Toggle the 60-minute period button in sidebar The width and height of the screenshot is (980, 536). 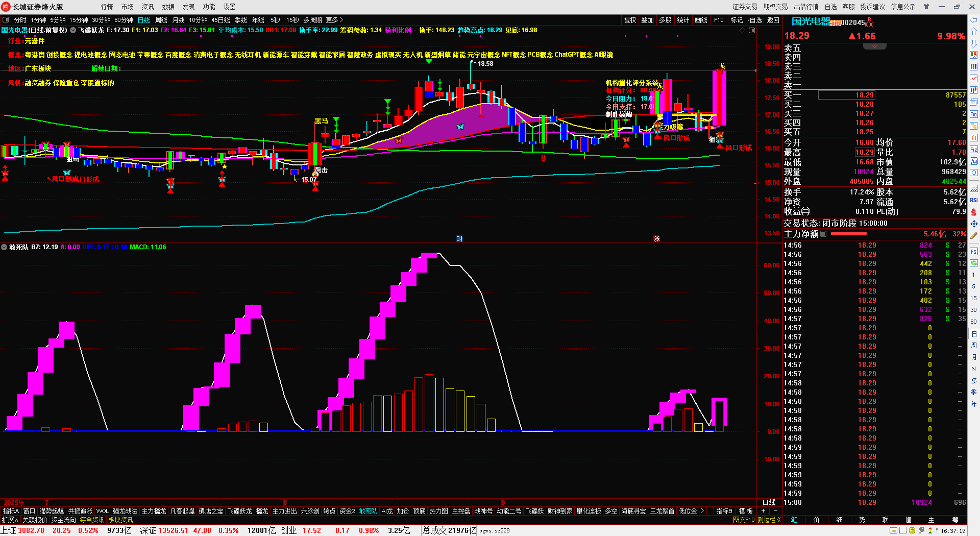[974, 322]
